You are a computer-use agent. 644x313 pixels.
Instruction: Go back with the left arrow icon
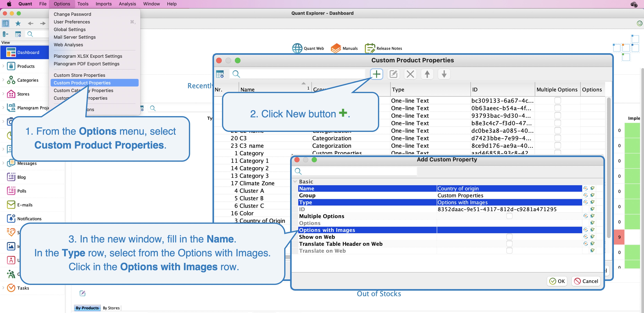pos(31,24)
